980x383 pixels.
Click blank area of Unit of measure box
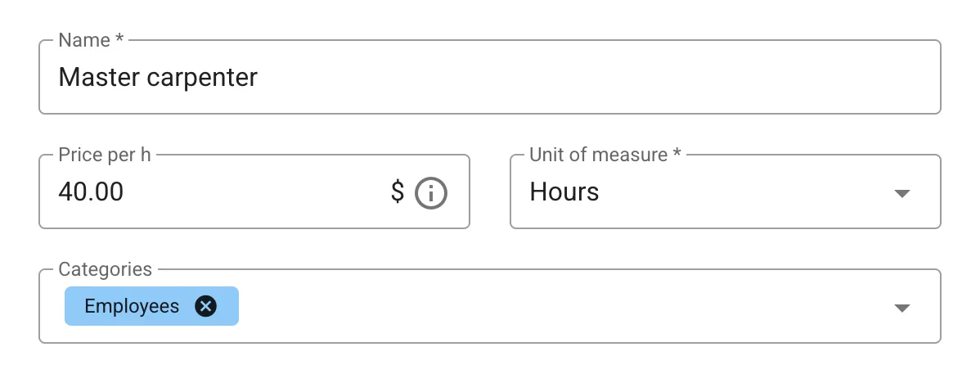tap(744, 191)
